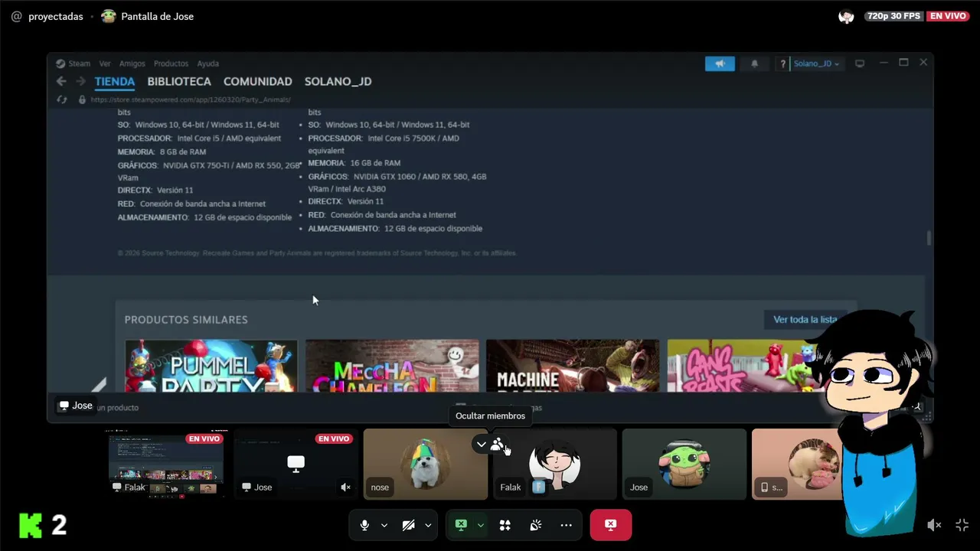The width and height of the screenshot is (980, 551).
Task: Disconnect from the call with red button
Action: (610, 525)
